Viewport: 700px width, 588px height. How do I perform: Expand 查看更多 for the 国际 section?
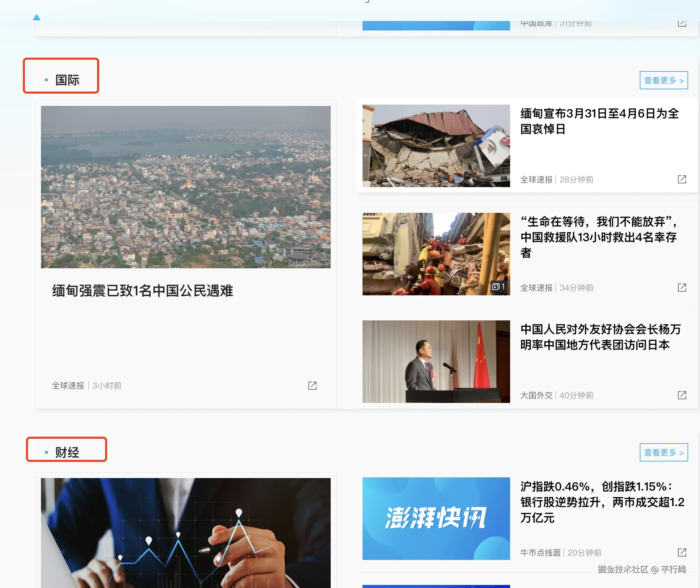(x=663, y=80)
